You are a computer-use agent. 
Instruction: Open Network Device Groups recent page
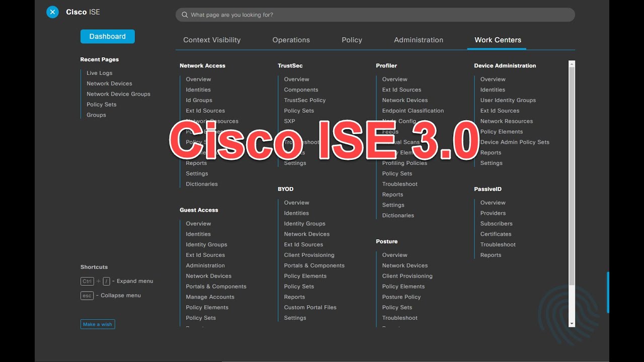pyautogui.click(x=118, y=94)
